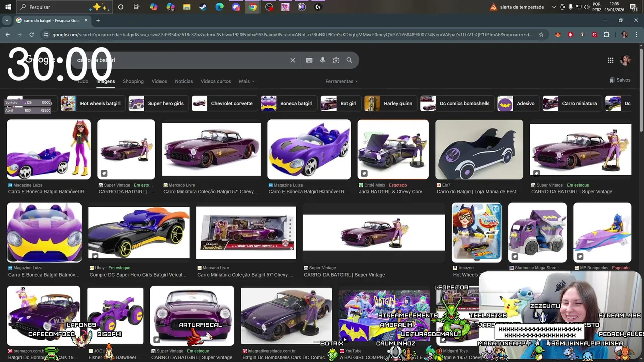
Task: Open the Google apps grid
Action: click(x=611, y=60)
